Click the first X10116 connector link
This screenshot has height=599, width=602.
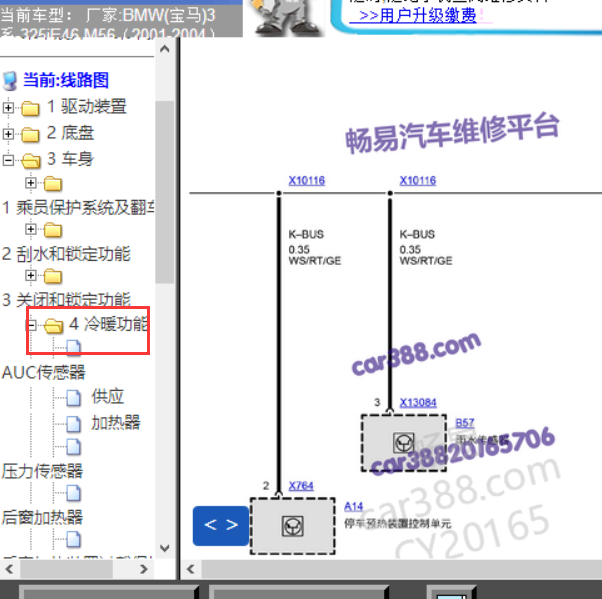307,181
